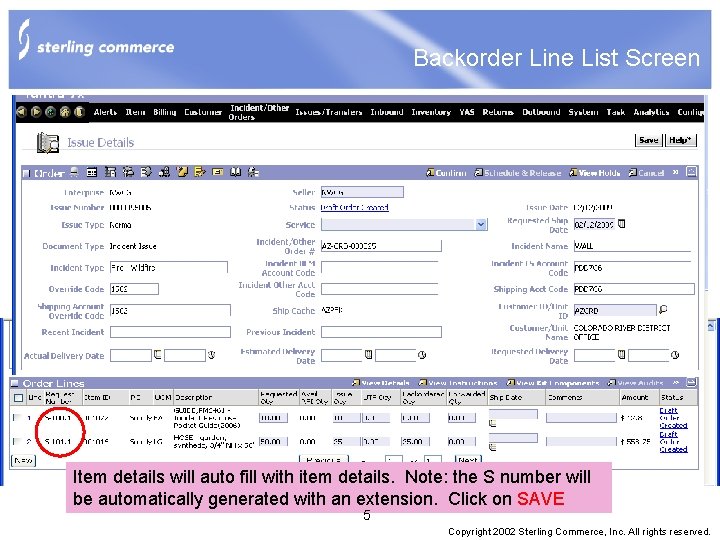The width and height of the screenshot is (720, 540).
Task: Open Requested Delivery Date calendar icon
Action: click(x=621, y=354)
